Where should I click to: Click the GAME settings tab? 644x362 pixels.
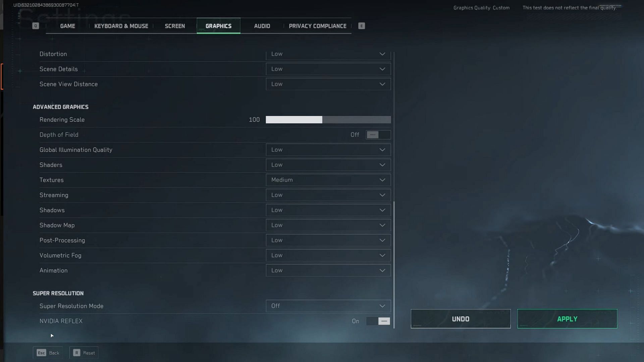(x=68, y=26)
